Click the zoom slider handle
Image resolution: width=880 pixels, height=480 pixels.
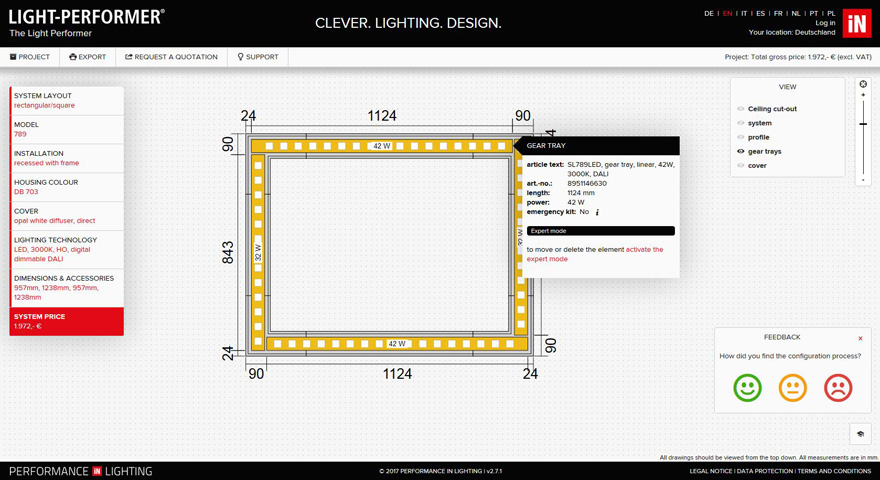(x=863, y=124)
